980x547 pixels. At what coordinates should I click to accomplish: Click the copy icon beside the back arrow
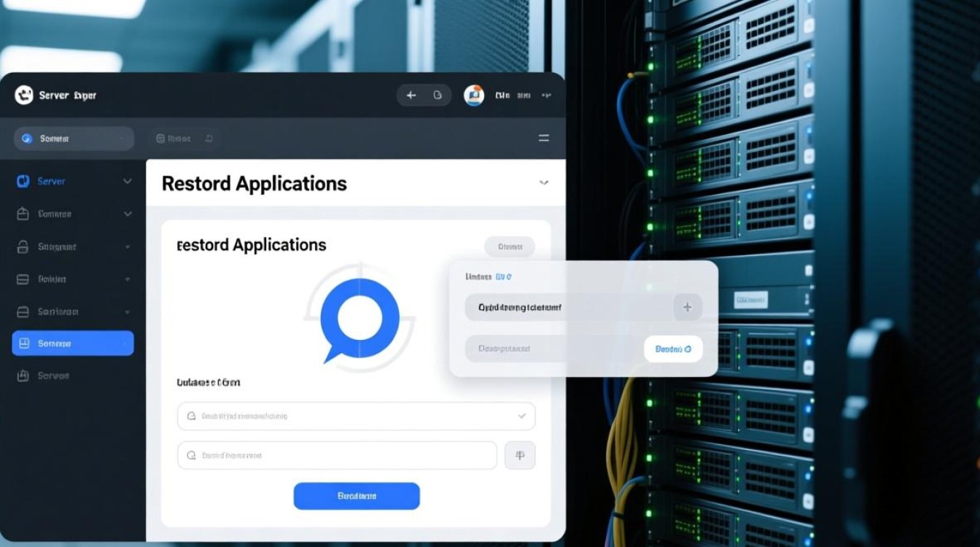coord(437,95)
